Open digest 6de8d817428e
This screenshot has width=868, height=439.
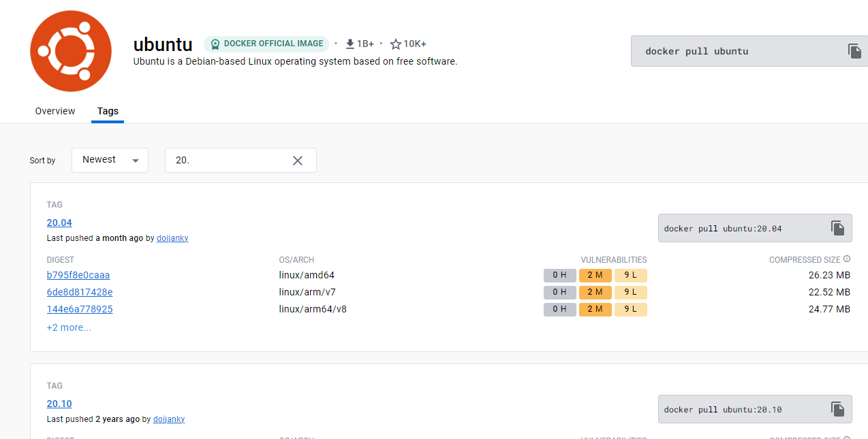tap(80, 293)
